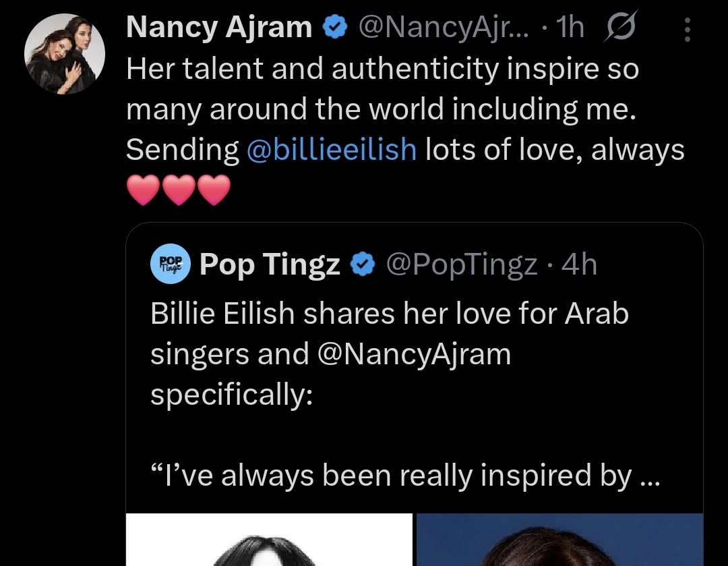Open the quoted "Billie Eilish shares her love" post
Screen dimensions: 728x566
390,314
